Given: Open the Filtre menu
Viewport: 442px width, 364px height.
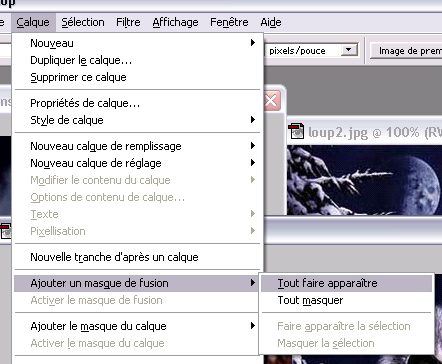Looking at the screenshot, I should click(128, 22).
